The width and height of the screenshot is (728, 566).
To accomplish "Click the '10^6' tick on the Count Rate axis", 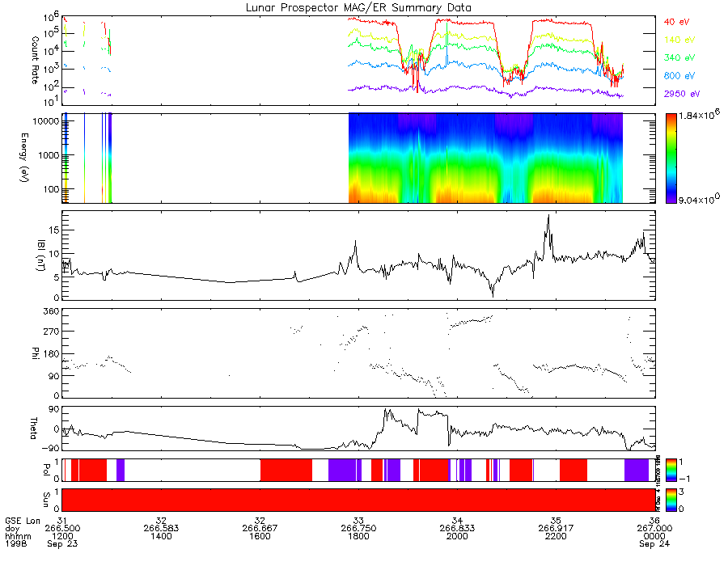I will (x=52, y=19).
